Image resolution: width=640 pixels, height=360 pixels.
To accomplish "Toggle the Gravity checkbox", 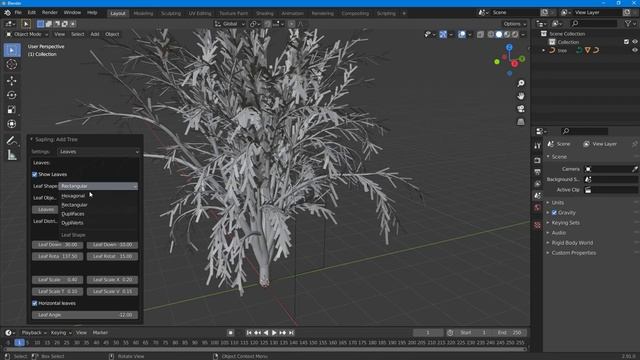I will [x=554, y=213].
